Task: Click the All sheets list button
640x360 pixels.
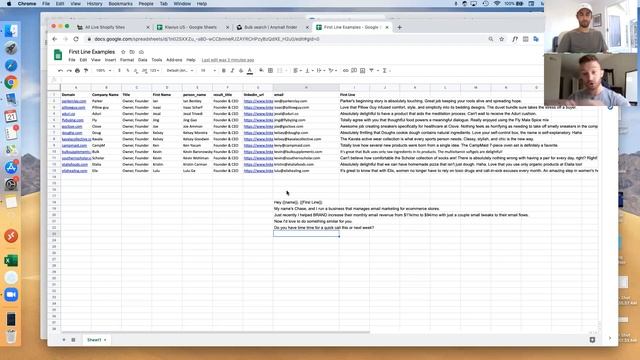Action: tap(73, 340)
